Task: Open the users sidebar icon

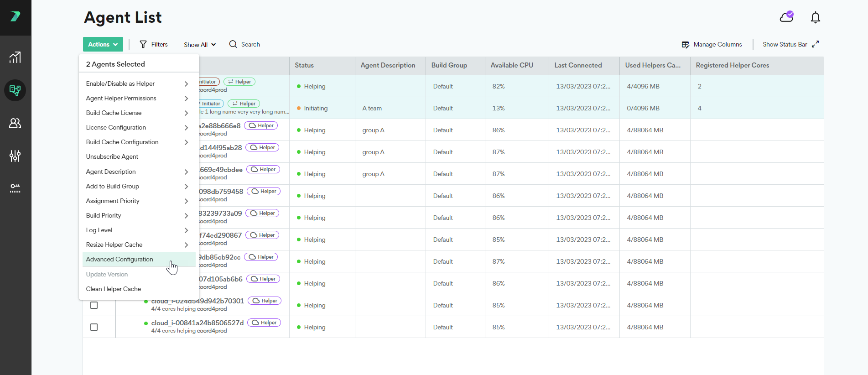Action: [15, 123]
